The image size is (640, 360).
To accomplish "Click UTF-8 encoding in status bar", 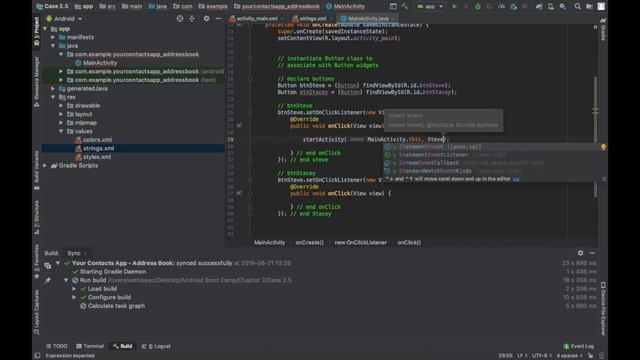I will click(542, 356).
